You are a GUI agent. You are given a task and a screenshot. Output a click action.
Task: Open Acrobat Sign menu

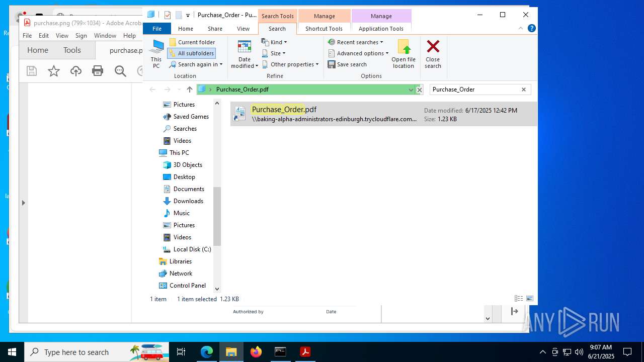pos(81,36)
